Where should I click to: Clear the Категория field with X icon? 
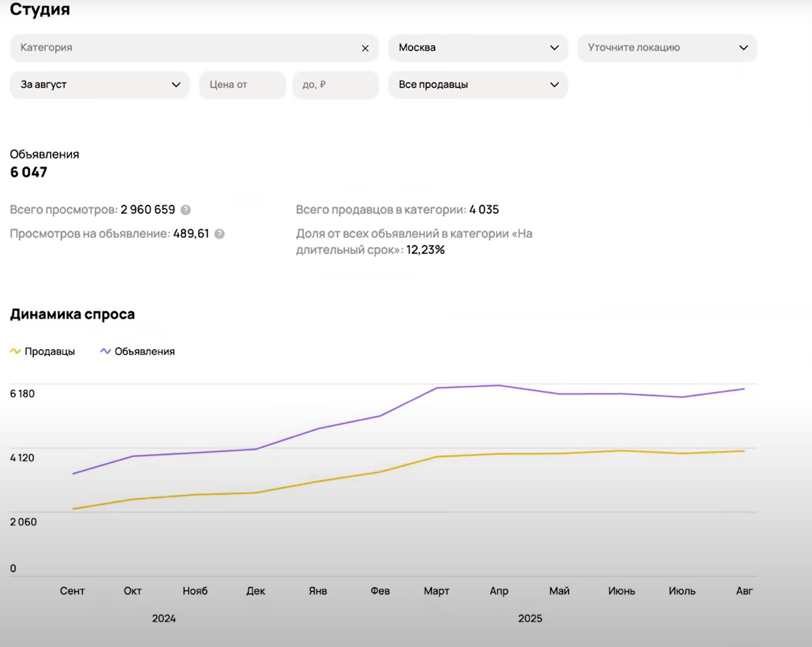(365, 48)
